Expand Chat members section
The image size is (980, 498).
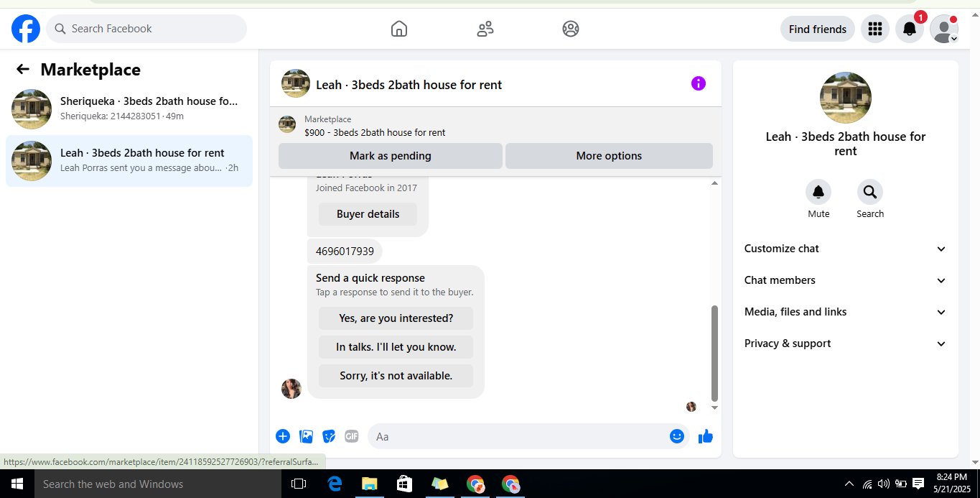pos(846,280)
